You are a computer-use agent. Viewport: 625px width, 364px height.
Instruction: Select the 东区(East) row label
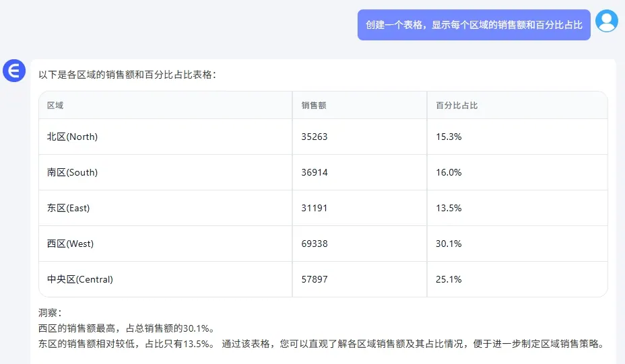pyautogui.click(x=68, y=208)
